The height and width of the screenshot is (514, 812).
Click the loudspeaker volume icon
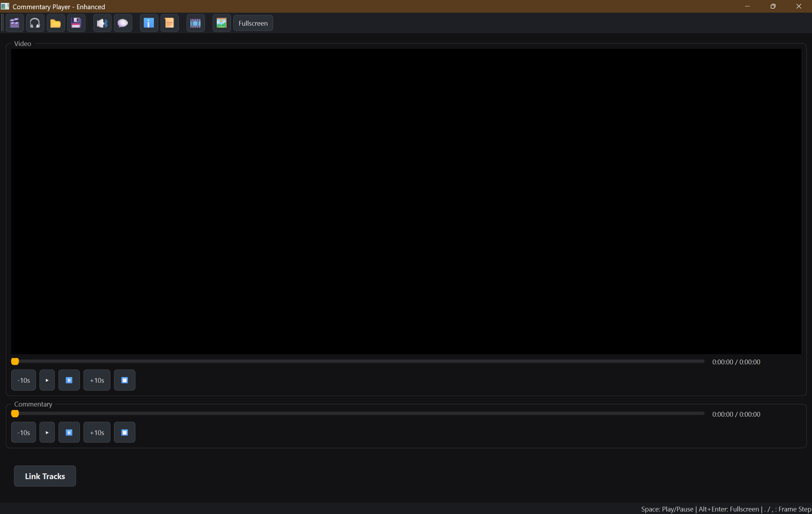[102, 23]
